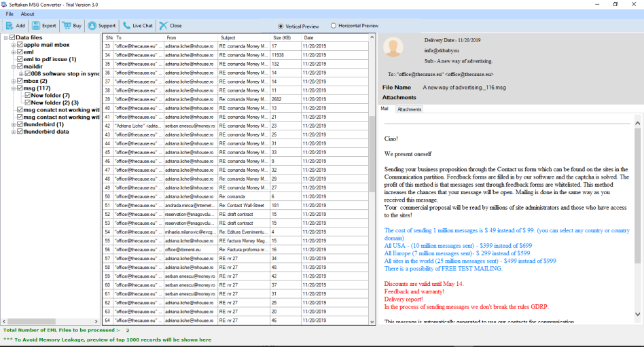Click the Softaken app icon in title bar

[4, 5]
